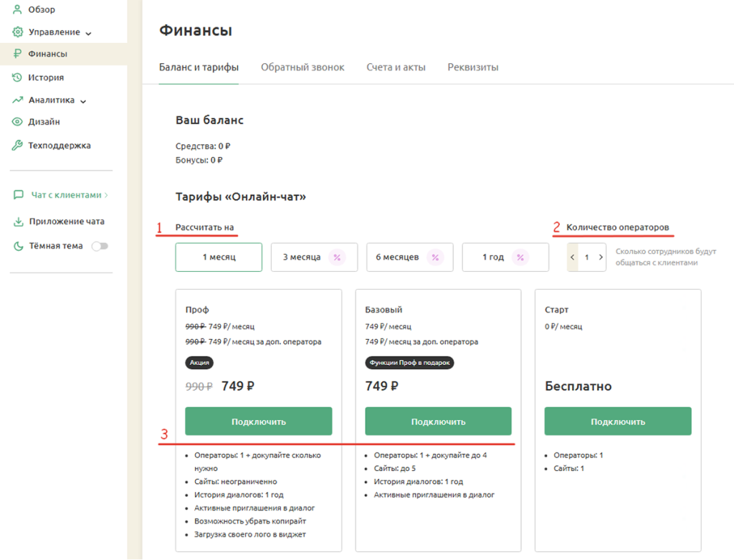Click the Приложение чата download icon
This screenshot has height=560, width=734.
coord(19,222)
